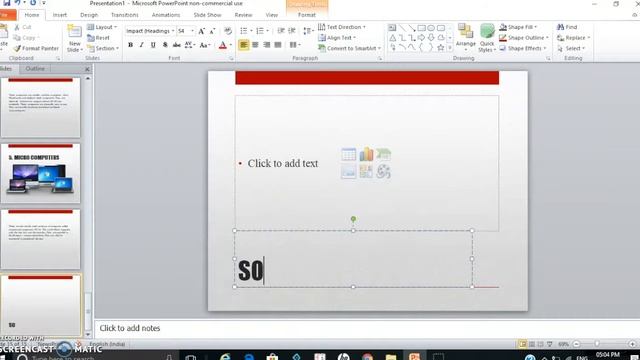Click the Insert Clip Art placeholder icon
This screenshot has height=360, width=640.
[366, 172]
